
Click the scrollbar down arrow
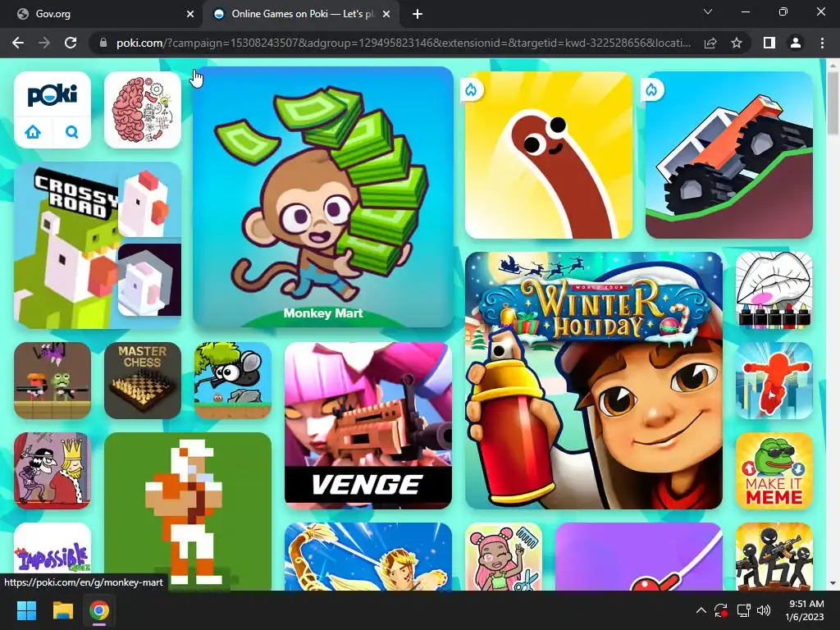(833, 583)
